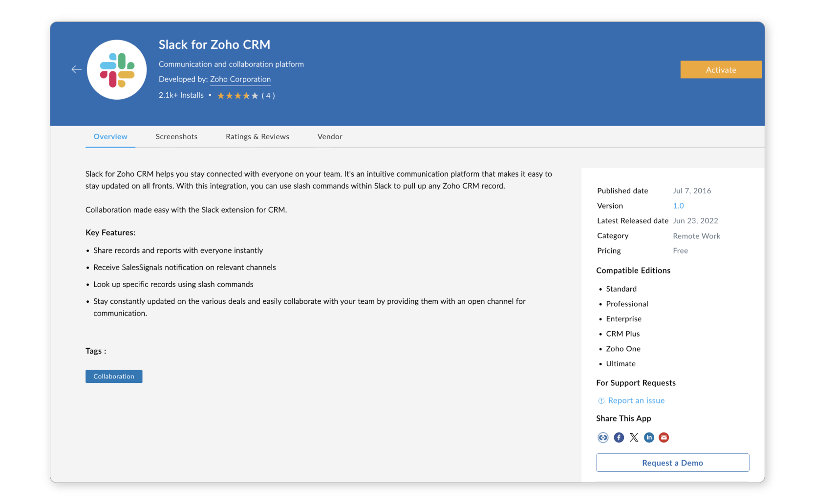Click the Ultimate edition entry
815x504 pixels.
(621, 364)
